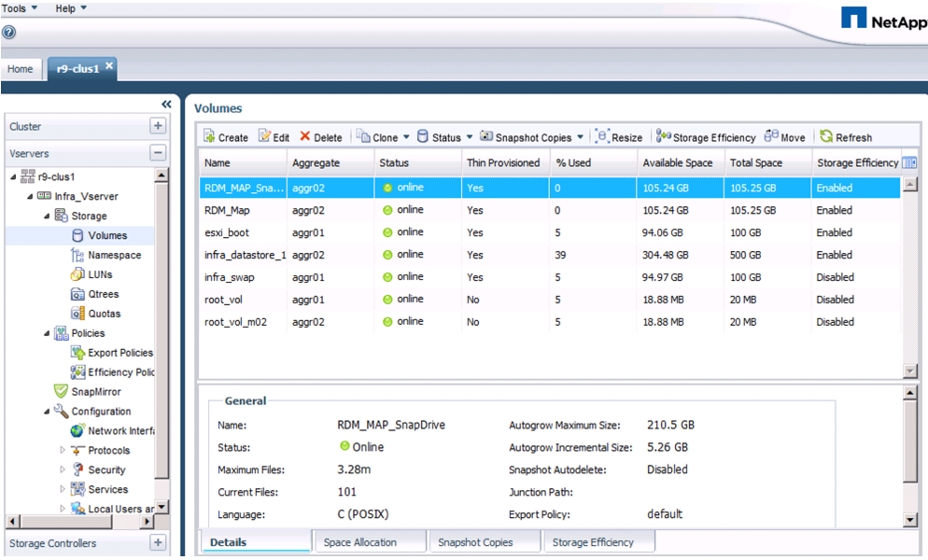Open the Tools menu
Screen dimensions: 928x560
pyautogui.click(x=19, y=8)
